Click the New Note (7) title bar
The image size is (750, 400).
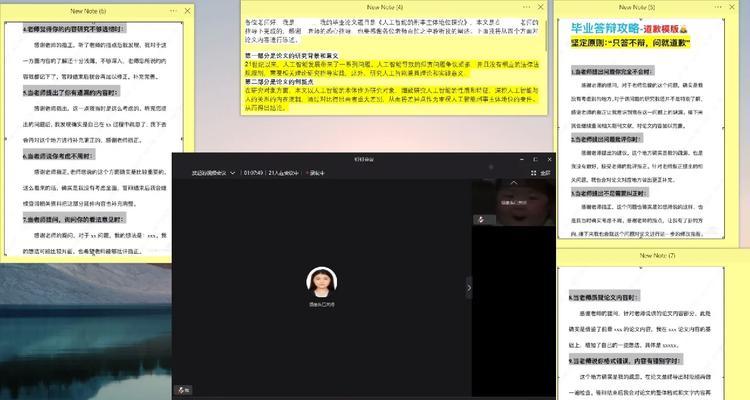[657, 256]
